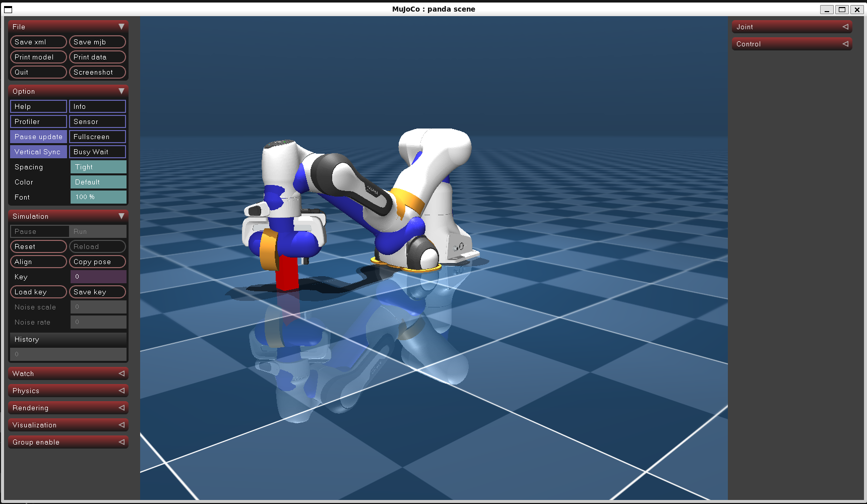The width and height of the screenshot is (867, 504).
Task: Click the Noise scale slider
Action: 98,307
